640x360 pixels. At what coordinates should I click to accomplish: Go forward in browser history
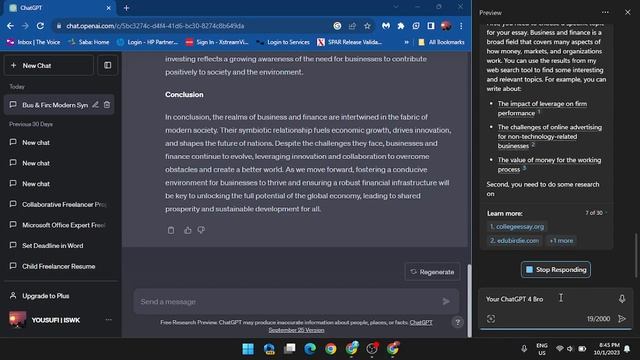(25, 26)
